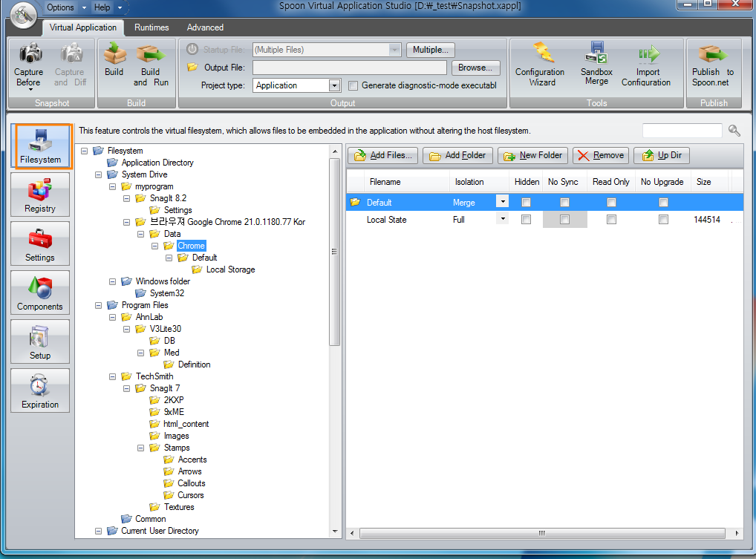This screenshot has height=559, width=756.
Task: Click the Spoon Studio application orb
Action: click(23, 16)
